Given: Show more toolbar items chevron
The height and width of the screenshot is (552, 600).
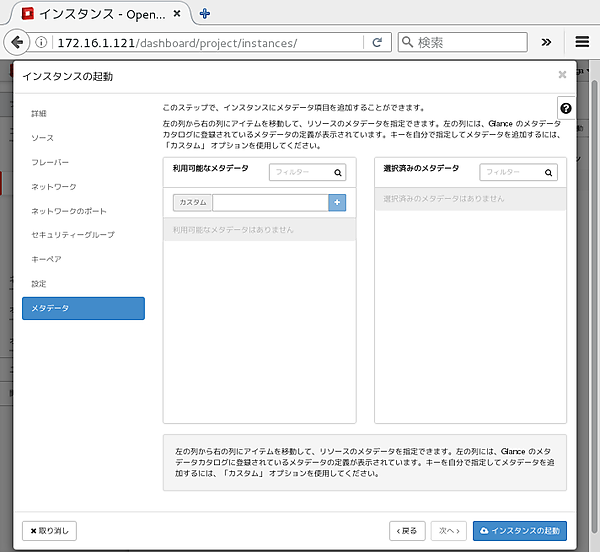Looking at the screenshot, I should point(546,42).
